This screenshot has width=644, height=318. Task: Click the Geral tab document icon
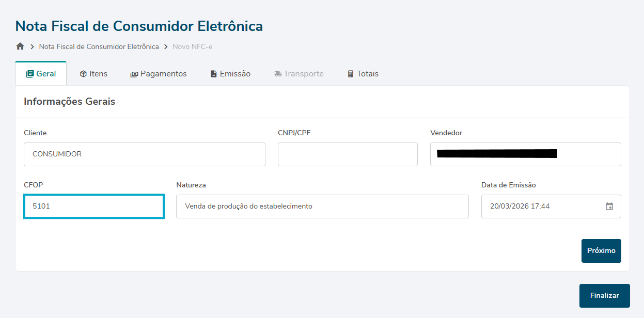tap(30, 74)
